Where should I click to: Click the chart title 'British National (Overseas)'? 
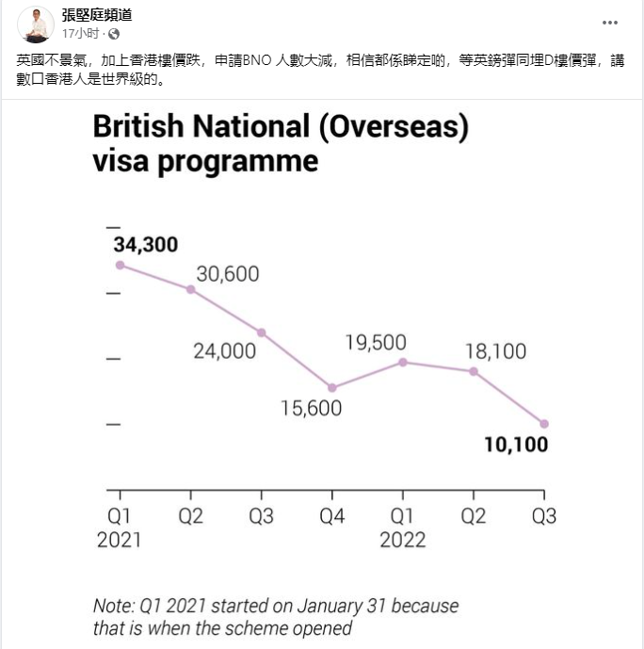[x=280, y=127]
